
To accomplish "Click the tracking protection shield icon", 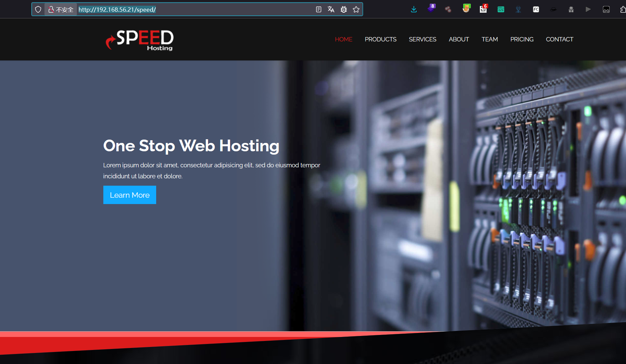I will click(x=38, y=9).
